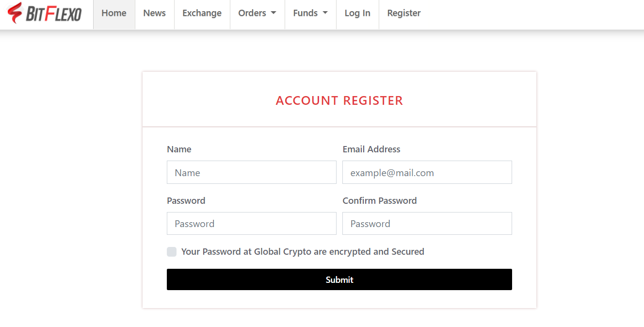This screenshot has width=644, height=327.
Task: Click the example@mail.com email field
Action: [427, 173]
